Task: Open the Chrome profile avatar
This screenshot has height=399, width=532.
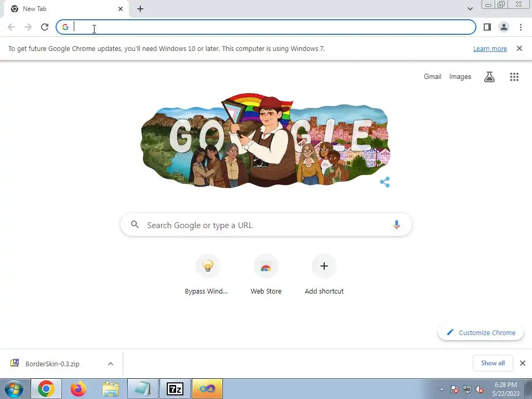Action: 504,27
